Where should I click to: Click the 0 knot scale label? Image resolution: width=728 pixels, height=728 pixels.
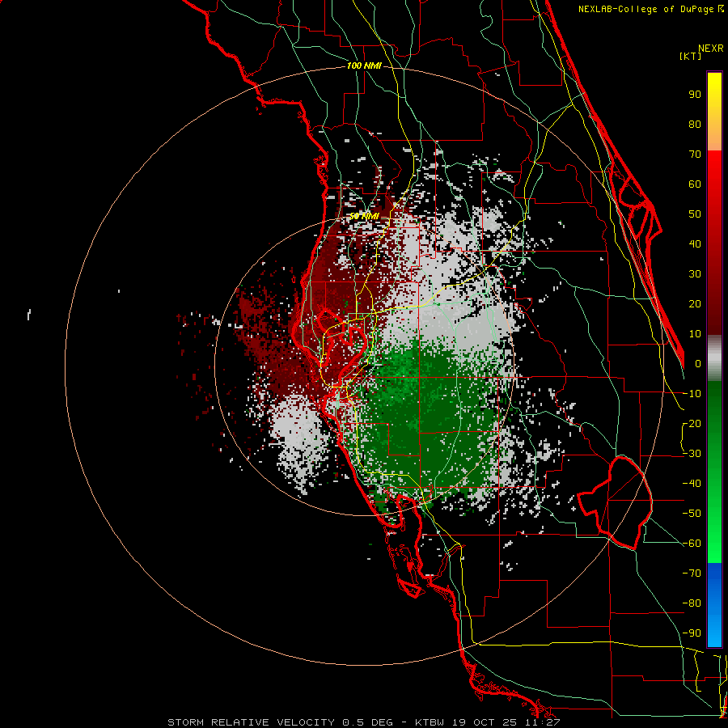[x=698, y=363]
